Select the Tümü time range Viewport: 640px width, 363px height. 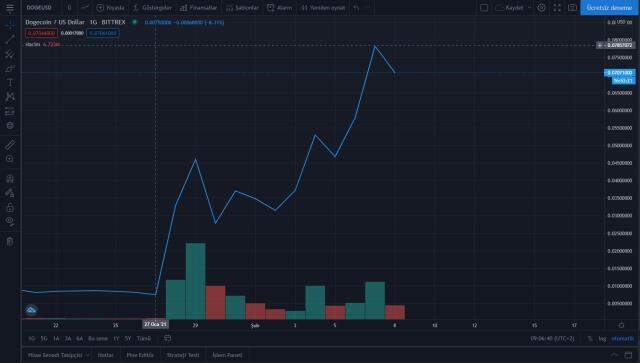tap(144, 339)
